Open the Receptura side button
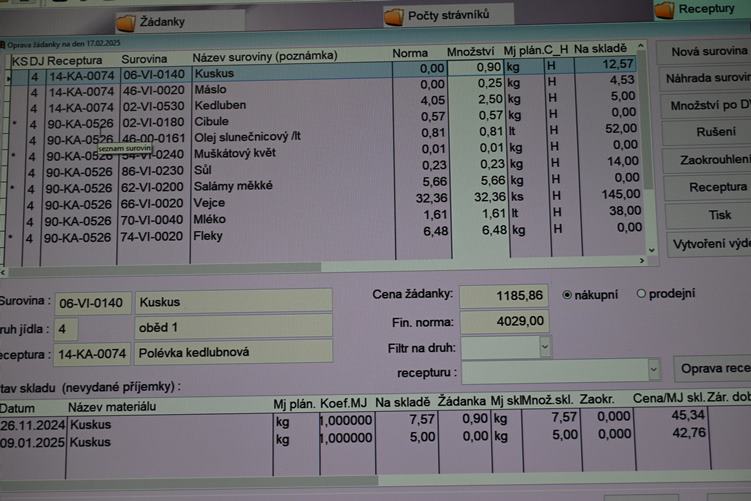The image size is (751, 501). [x=710, y=187]
